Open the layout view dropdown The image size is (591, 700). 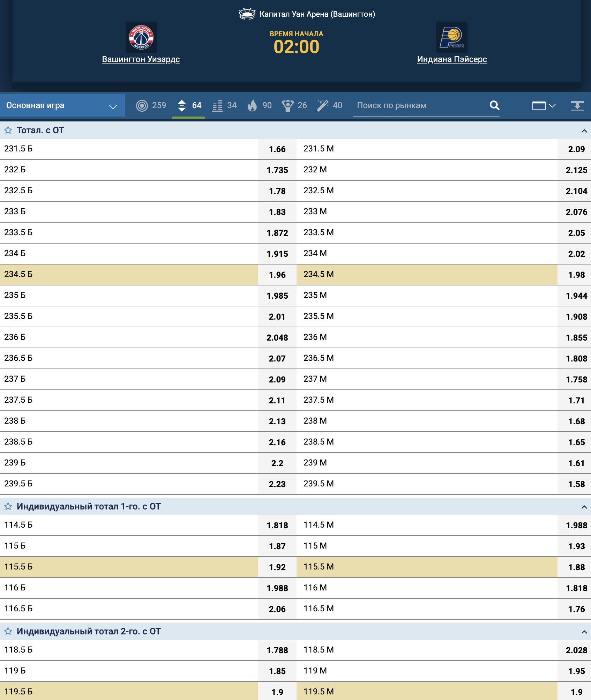tap(544, 105)
